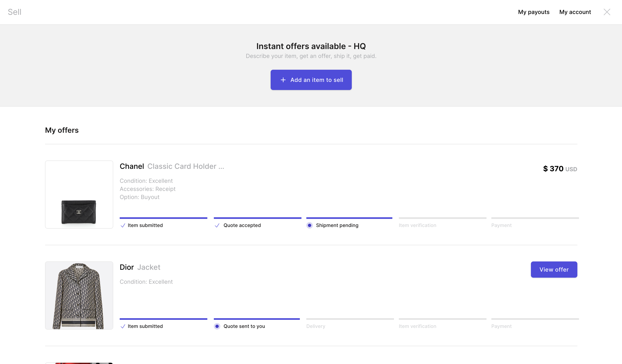Click the Dior Jacket title
This screenshot has width=622, height=364.
[x=140, y=267]
